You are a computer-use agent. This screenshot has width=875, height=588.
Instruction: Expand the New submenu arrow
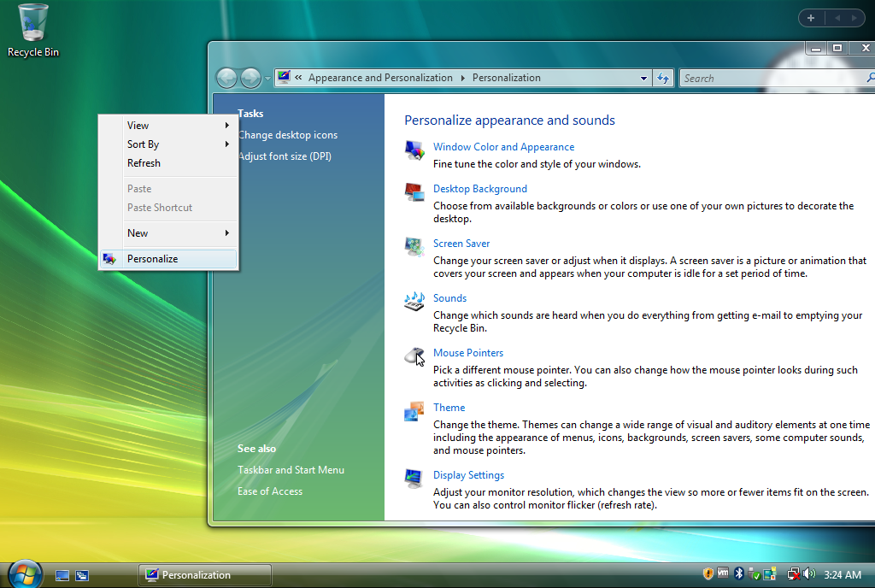coord(227,233)
